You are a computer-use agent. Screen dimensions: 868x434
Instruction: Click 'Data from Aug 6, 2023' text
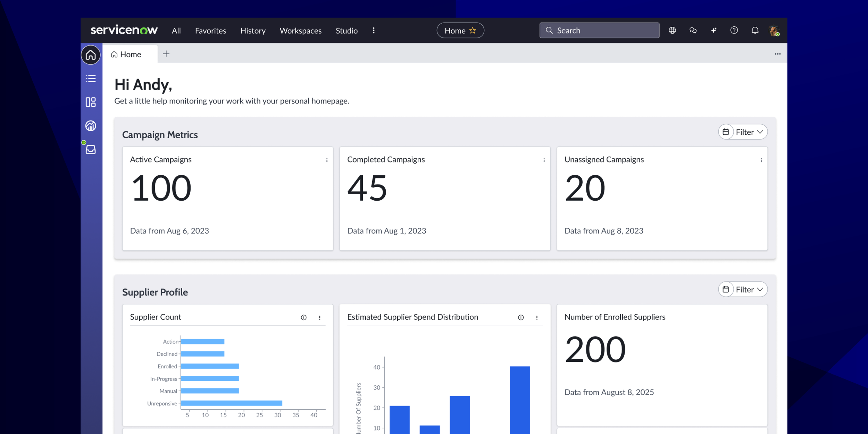[x=169, y=231]
